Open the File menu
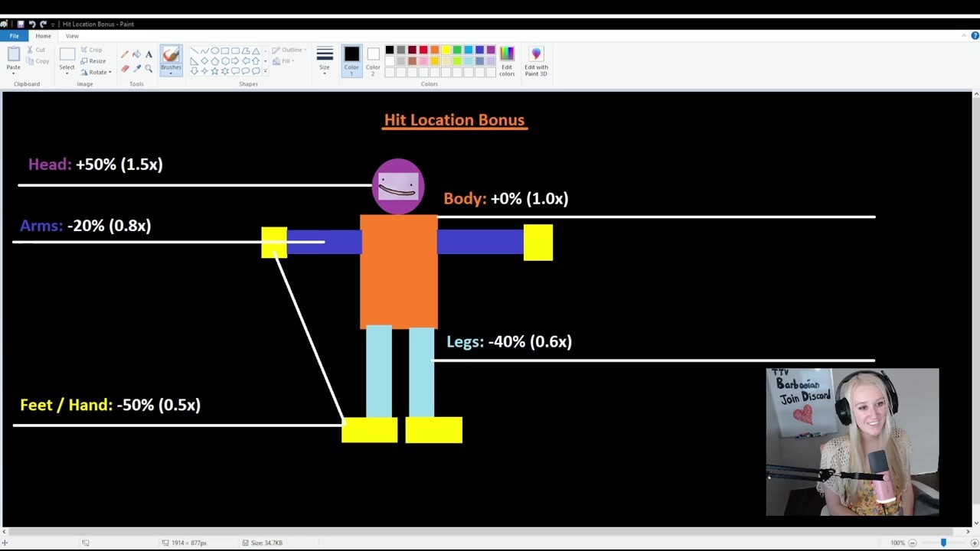 15,36
